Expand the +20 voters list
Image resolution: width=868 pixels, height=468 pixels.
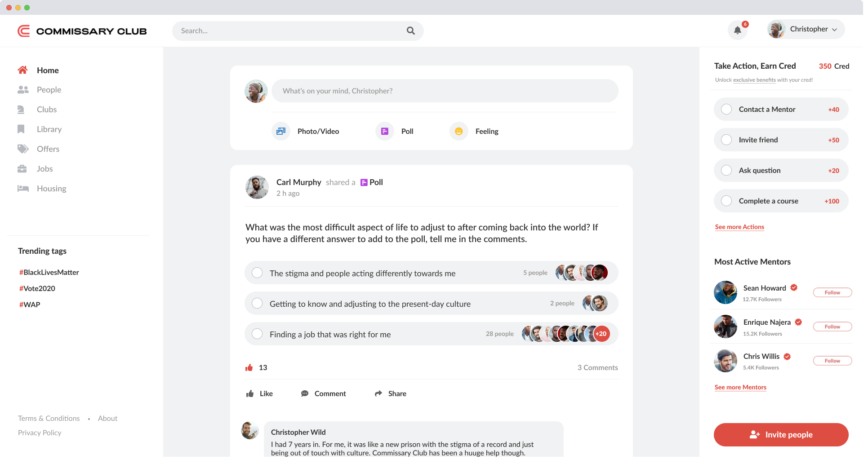coord(601,334)
